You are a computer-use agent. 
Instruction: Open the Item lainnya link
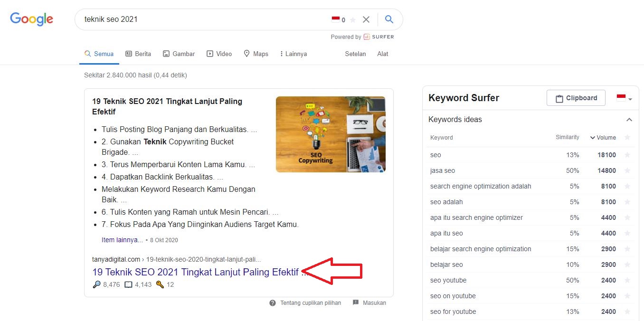(122, 240)
